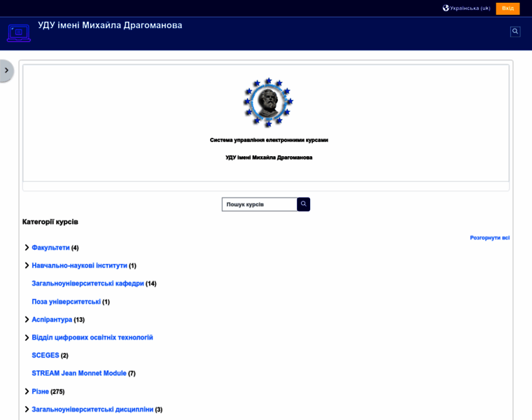Open the Різне category link
This screenshot has height=420, width=532.
(41, 391)
